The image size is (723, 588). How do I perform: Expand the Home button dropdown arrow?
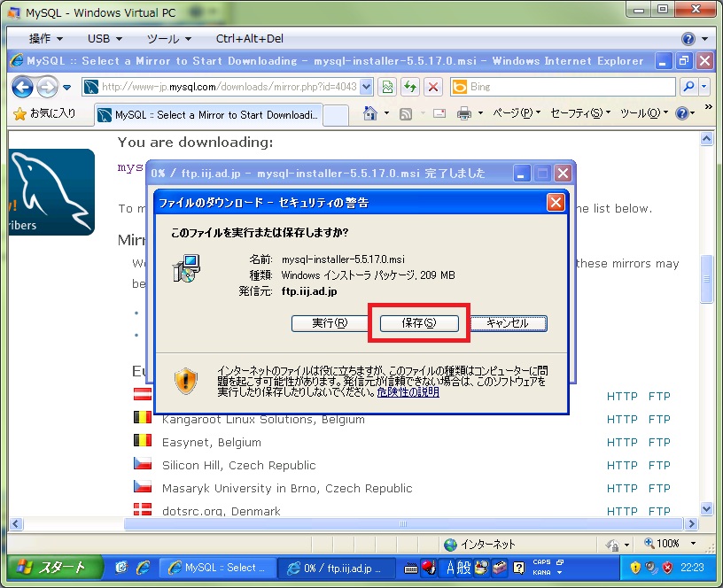tap(386, 112)
